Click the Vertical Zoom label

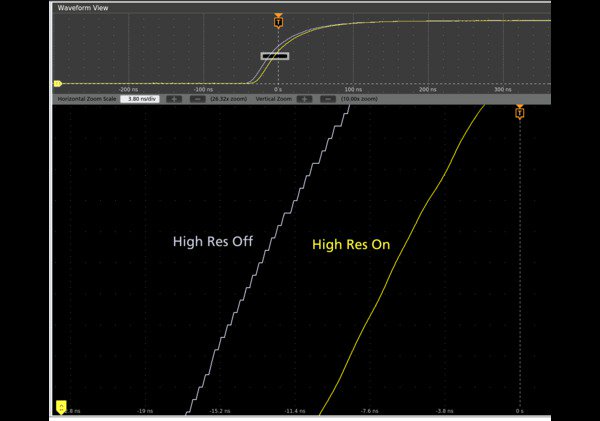(274, 99)
